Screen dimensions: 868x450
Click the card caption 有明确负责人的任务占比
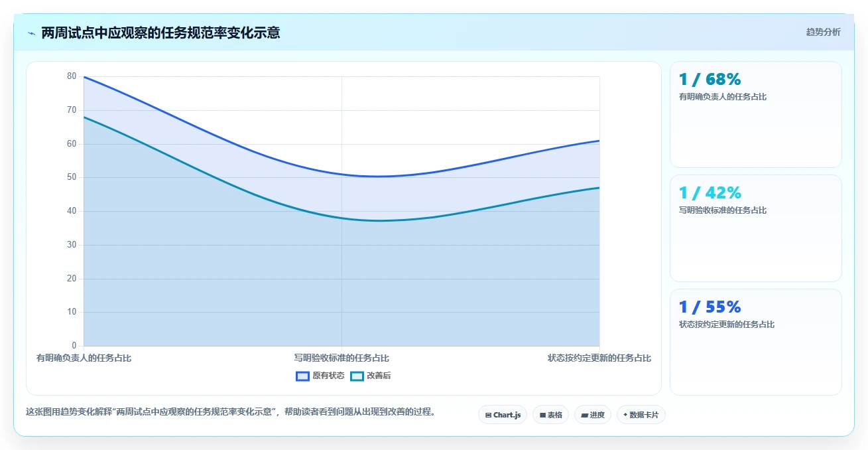pyautogui.click(x=723, y=96)
